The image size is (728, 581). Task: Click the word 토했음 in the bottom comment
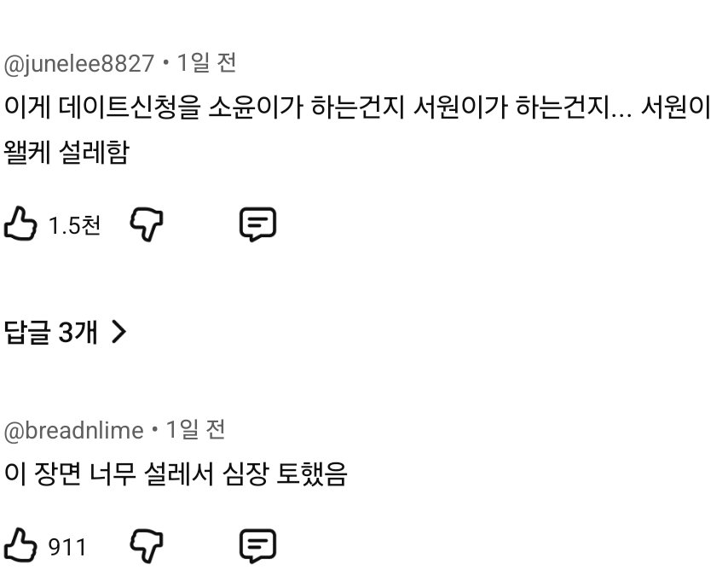coord(311,474)
